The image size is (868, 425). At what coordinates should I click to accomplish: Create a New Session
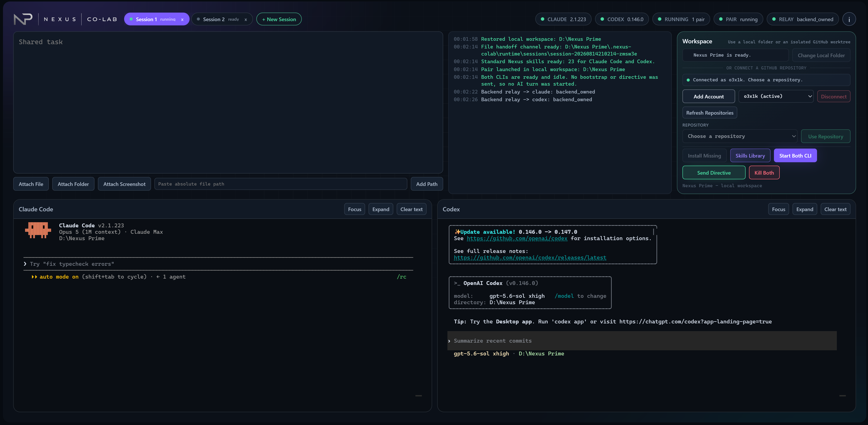point(279,19)
